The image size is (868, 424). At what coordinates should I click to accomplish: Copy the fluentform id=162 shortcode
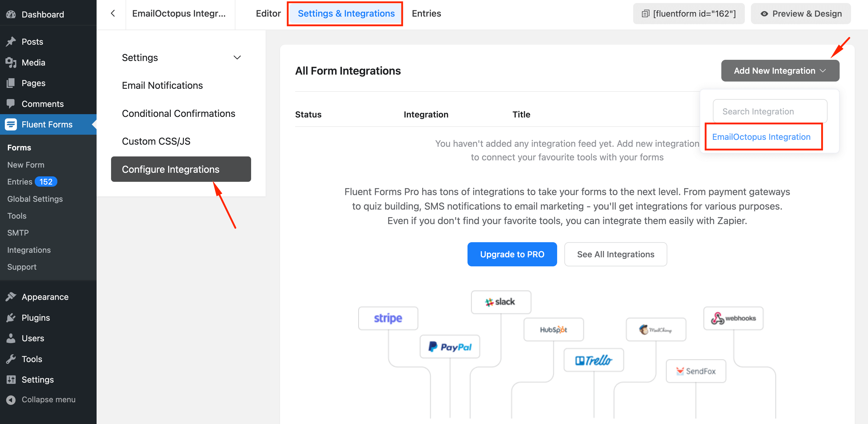pos(688,14)
